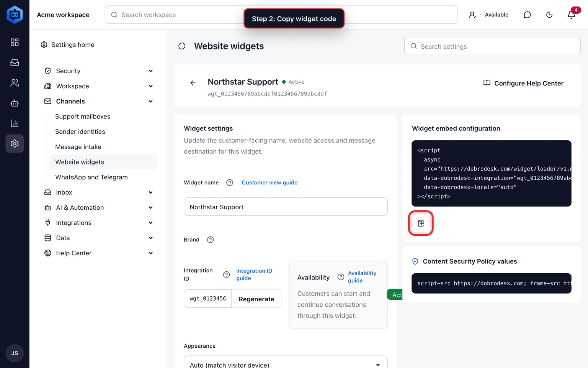Click the Widget name input field
This screenshot has width=588, height=368.
286,207
